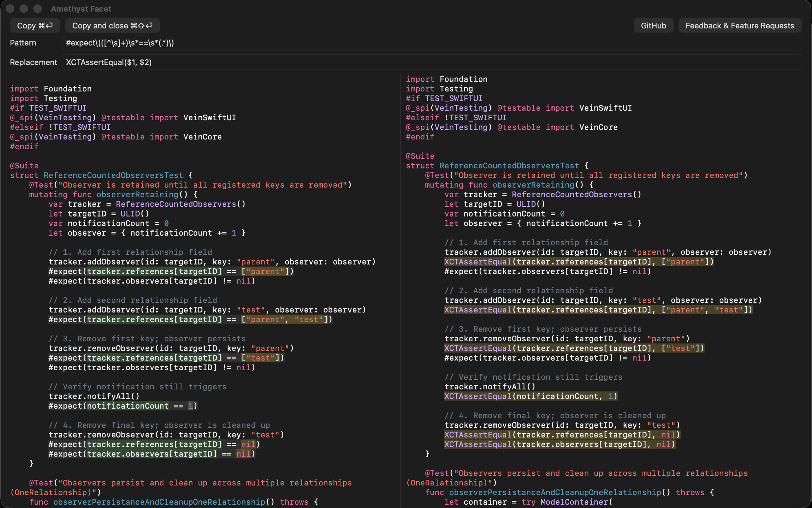
Task: Click '// 4. Remove final key' comment in left pane
Action: (159, 425)
